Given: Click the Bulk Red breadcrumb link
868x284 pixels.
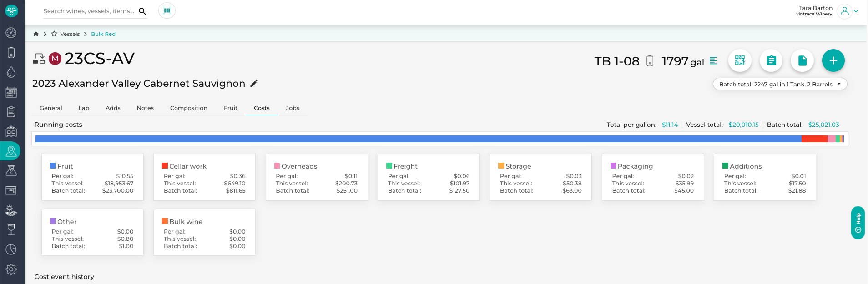Looking at the screenshot, I should point(103,34).
